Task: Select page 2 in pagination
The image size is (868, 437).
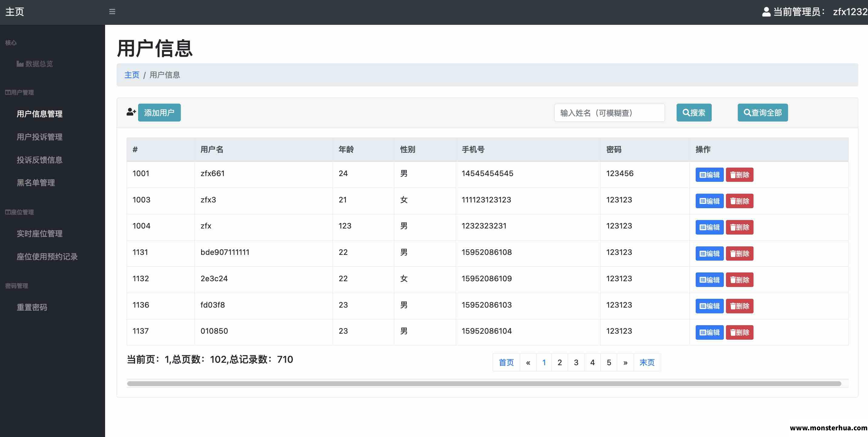Action: (x=560, y=362)
